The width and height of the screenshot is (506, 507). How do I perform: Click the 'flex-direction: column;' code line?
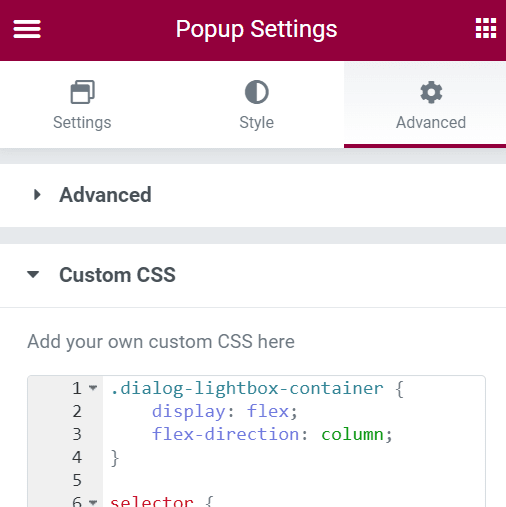point(272,434)
